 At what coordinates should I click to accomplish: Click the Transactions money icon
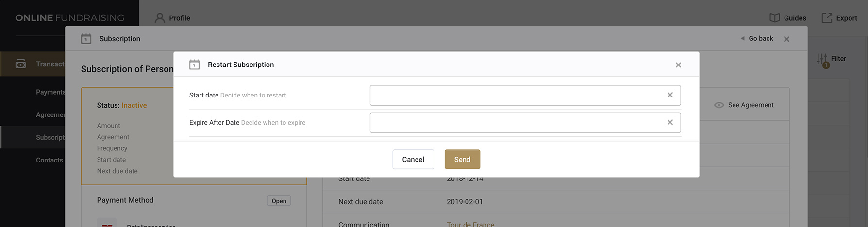tap(20, 64)
